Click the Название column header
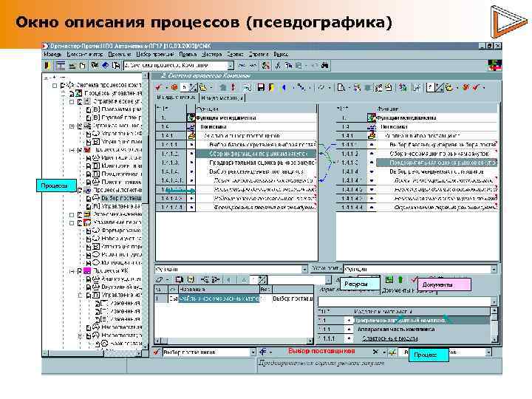This screenshot has width=532, height=399. click(219, 290)
